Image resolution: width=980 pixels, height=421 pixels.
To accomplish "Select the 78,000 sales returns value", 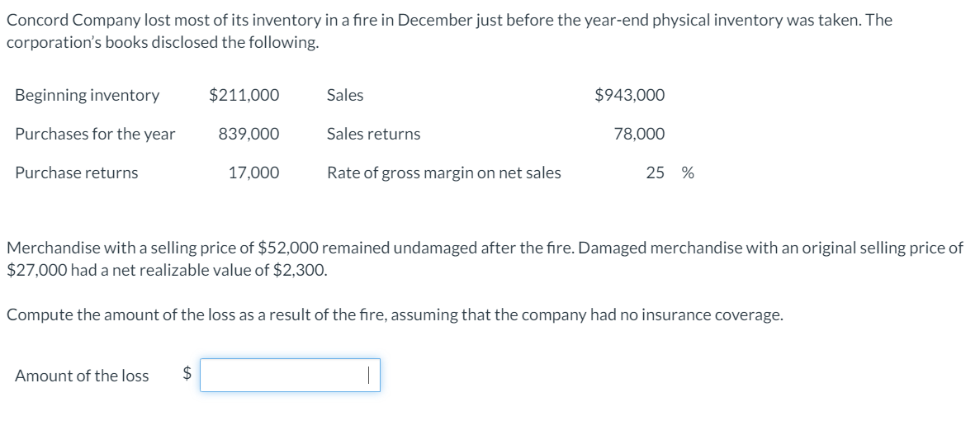I will 639,134.
